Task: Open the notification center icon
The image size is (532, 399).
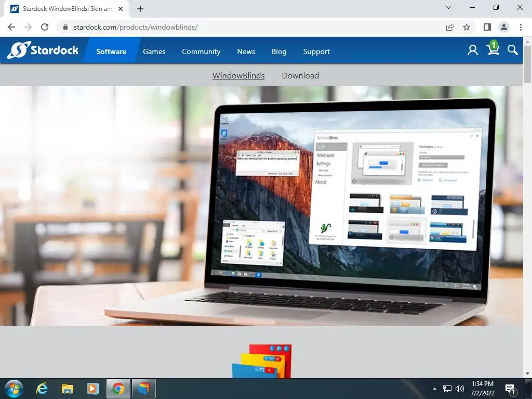Action: click(510, 389)
